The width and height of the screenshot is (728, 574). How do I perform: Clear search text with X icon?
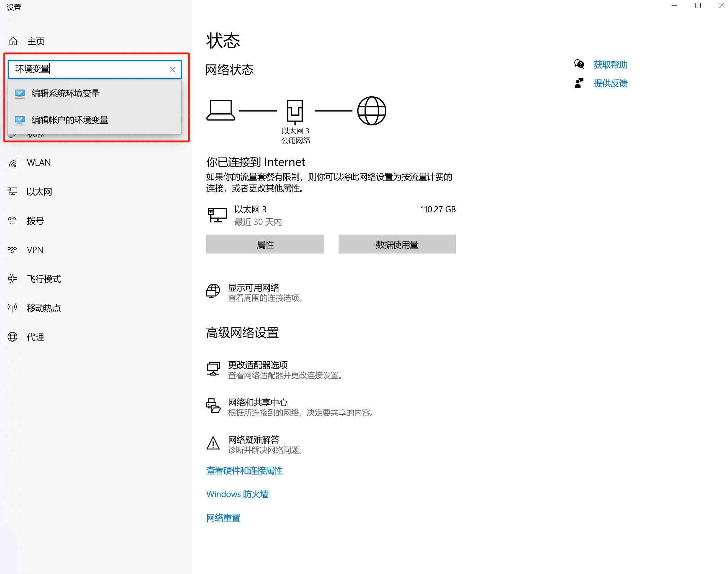tap(172, 70)
